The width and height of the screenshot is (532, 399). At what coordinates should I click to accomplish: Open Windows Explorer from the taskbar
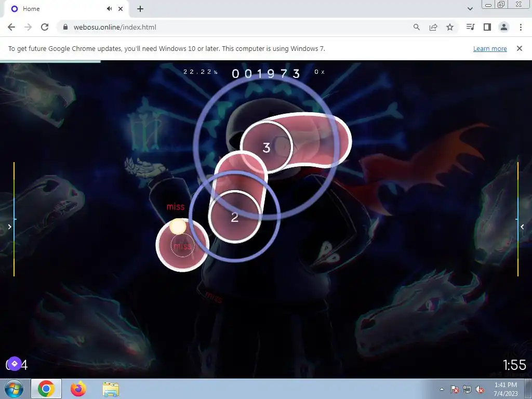point(111,389)
